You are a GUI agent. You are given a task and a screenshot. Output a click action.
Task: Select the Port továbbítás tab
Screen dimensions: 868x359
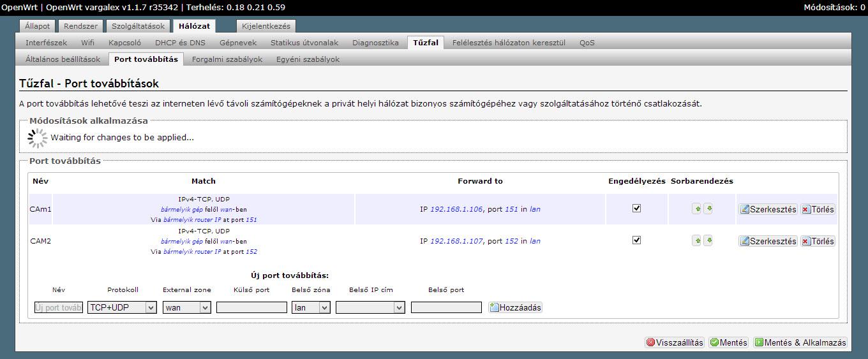[x=146, y=59]
